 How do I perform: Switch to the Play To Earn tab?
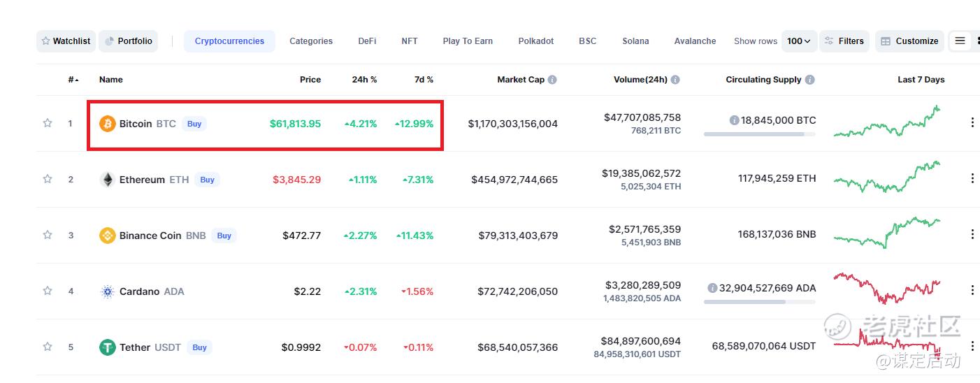point(468,41)
